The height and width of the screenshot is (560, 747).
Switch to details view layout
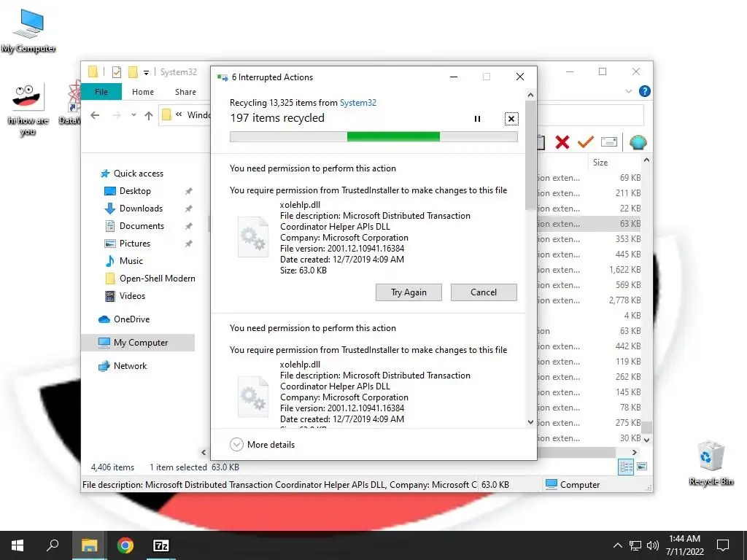626,467
